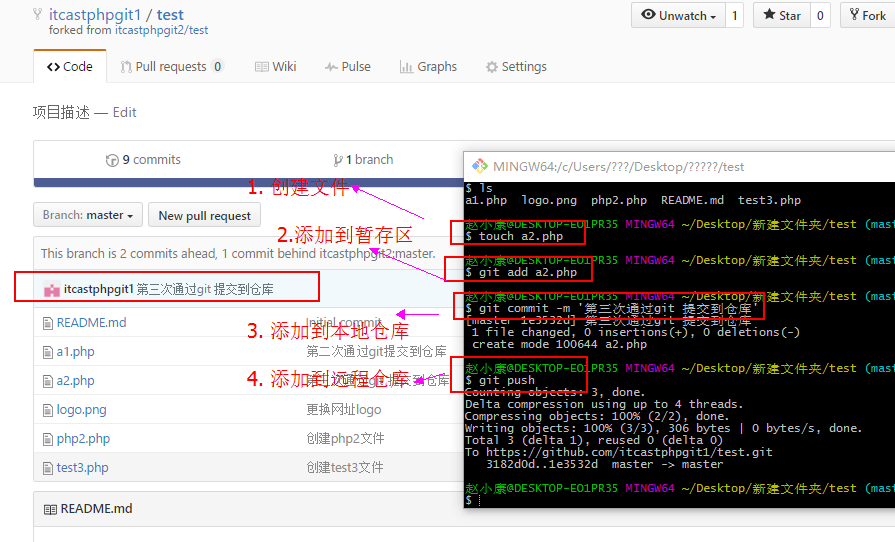Click the Settings gear icon
This screenshot has height=542, width=895.
point(491,67)
